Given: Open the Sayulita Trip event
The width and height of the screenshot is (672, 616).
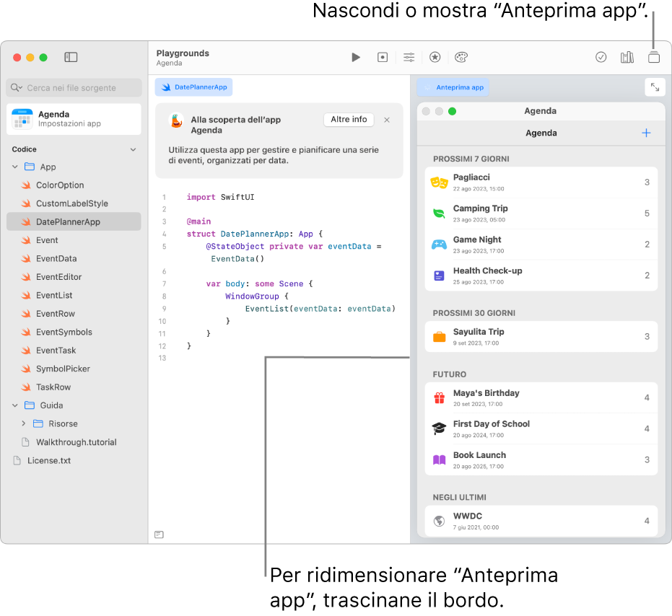Looking at the screenshot, I should tap(541, 337).
